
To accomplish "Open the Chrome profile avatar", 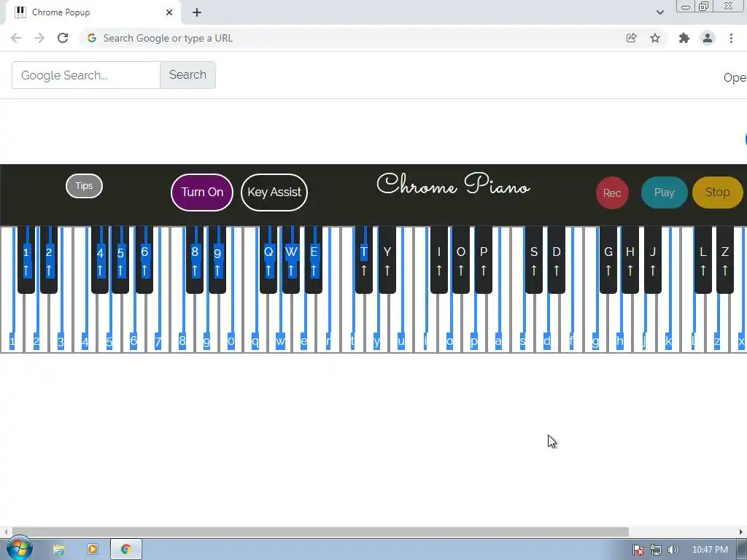I will [708, 38].
